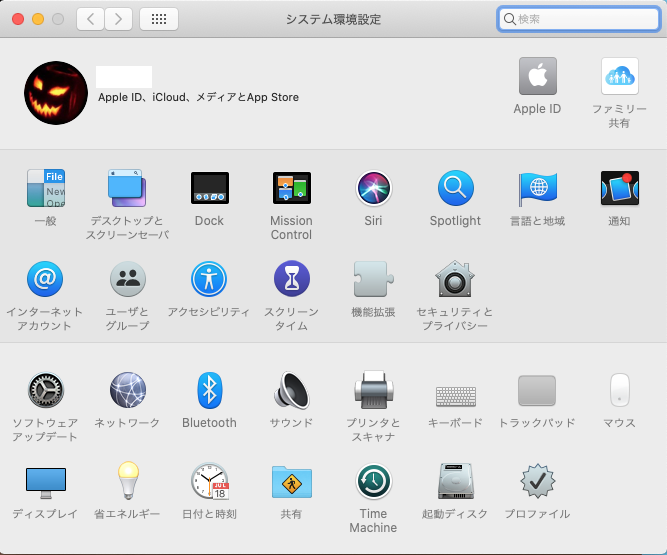The image size is (667, 555).
Task: Open 省エネルギー (Energy Saver) settings
Action: tap(127, 482)
